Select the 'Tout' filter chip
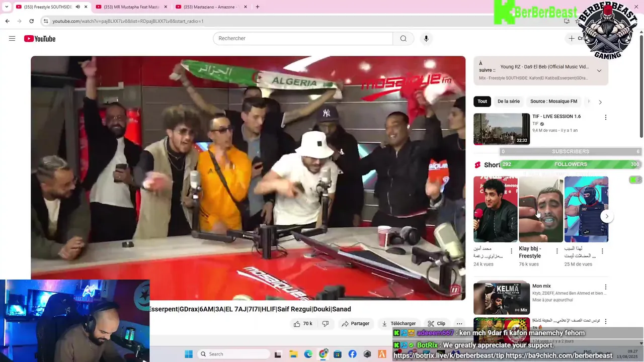This screenshot has width=644, height=362. pyautogui.click(x=482, y=102)
